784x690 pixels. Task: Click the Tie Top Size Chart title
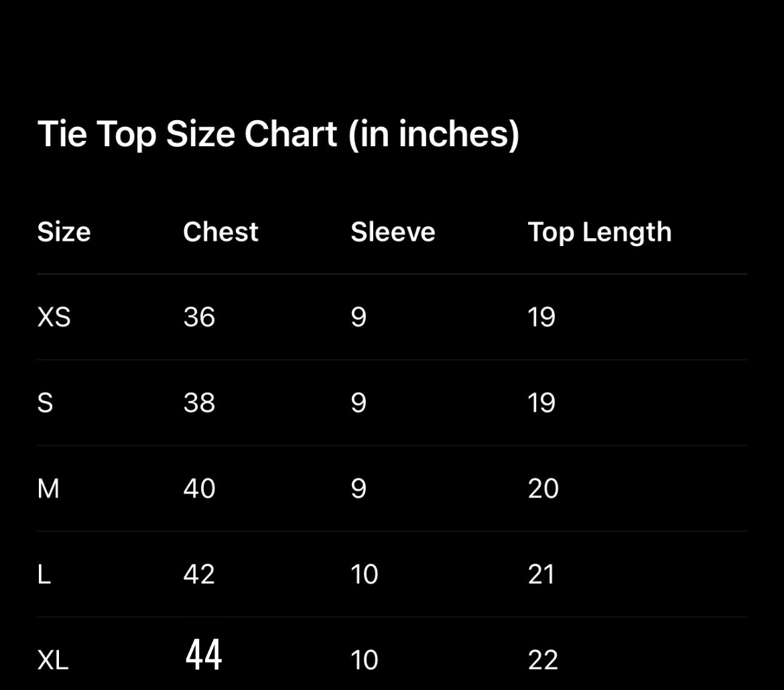pyautogui.click(x=278, y=134)
